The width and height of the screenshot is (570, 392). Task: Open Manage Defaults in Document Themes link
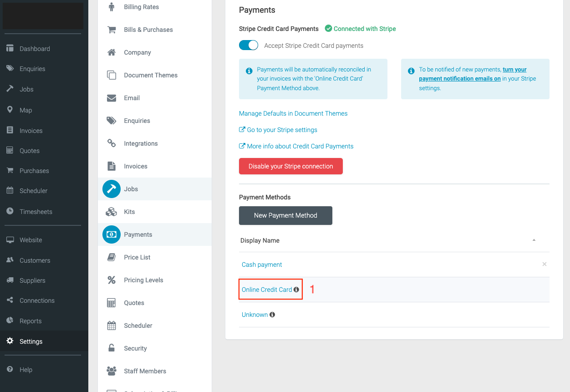(293, 113)
